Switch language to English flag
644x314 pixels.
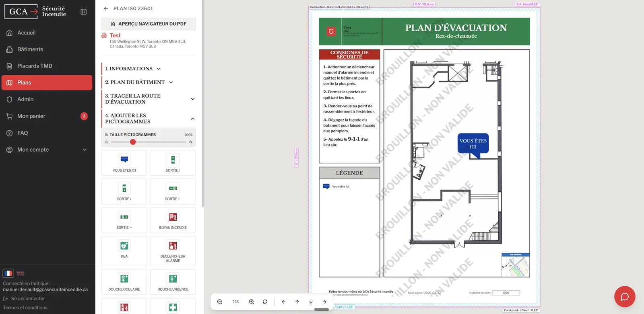point(21,273)
